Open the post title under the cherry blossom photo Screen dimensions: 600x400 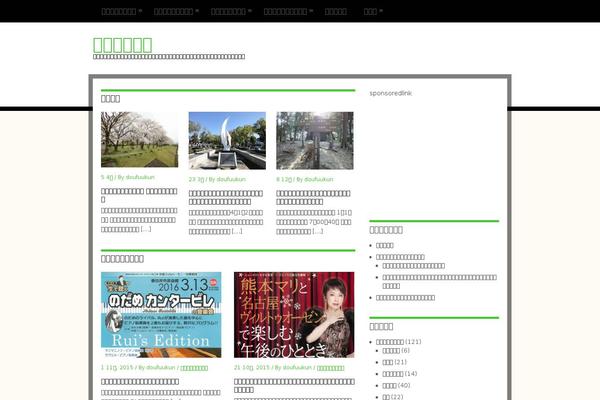[139, 195]
